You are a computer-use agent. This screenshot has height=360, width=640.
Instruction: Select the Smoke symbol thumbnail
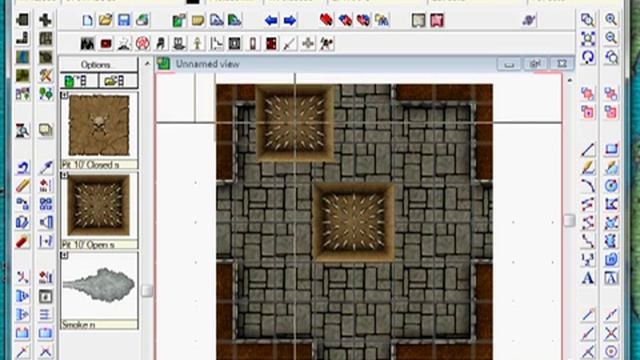(x=99, y=285)
